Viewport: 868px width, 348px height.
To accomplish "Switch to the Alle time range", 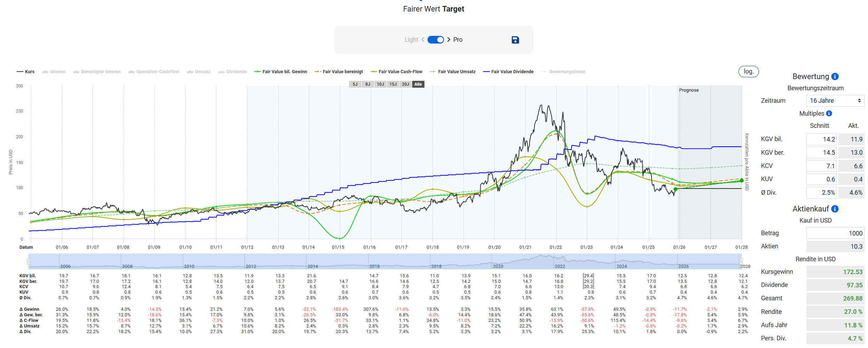I will coord(418,84).
